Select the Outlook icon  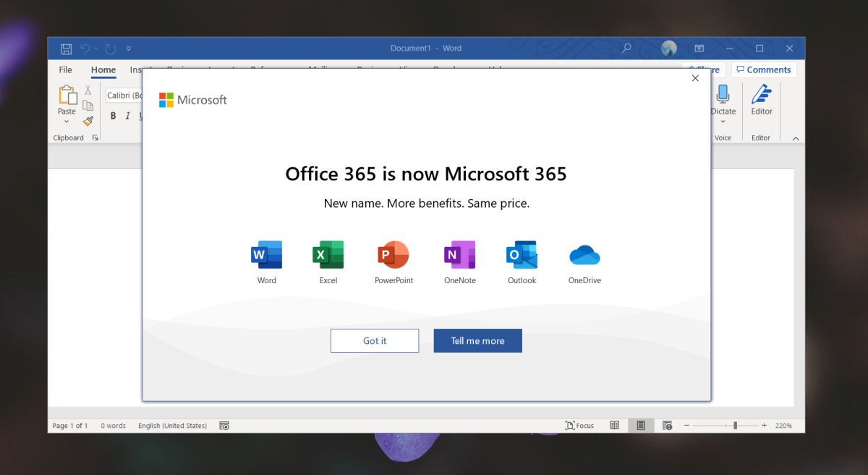click(x=522, y=254)
